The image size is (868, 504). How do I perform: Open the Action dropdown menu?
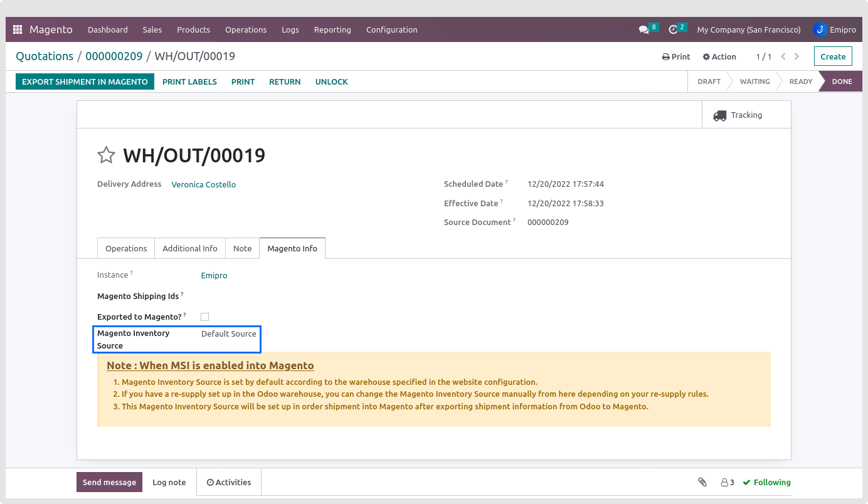pyautogui.click(x=719, y=56)
